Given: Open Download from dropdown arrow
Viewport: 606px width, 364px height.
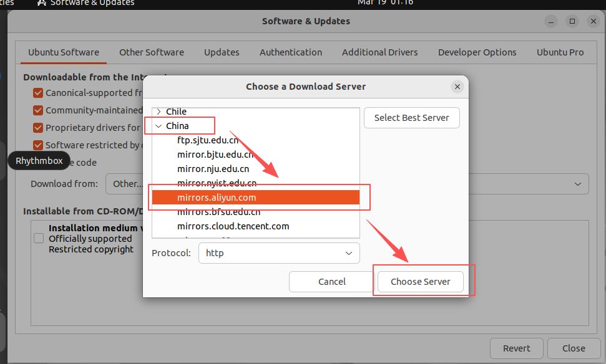Looking at the screenshot, I should point(578,184).
